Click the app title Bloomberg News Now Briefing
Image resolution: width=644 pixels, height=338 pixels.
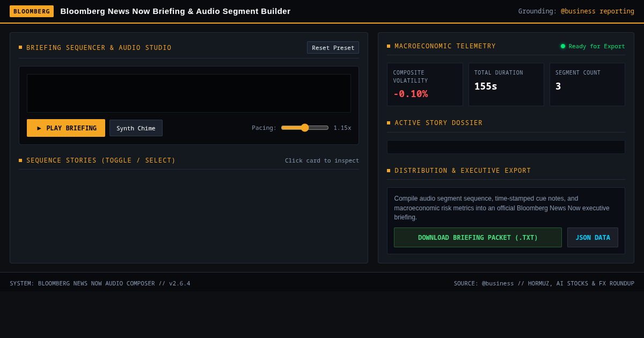point(175,11)
